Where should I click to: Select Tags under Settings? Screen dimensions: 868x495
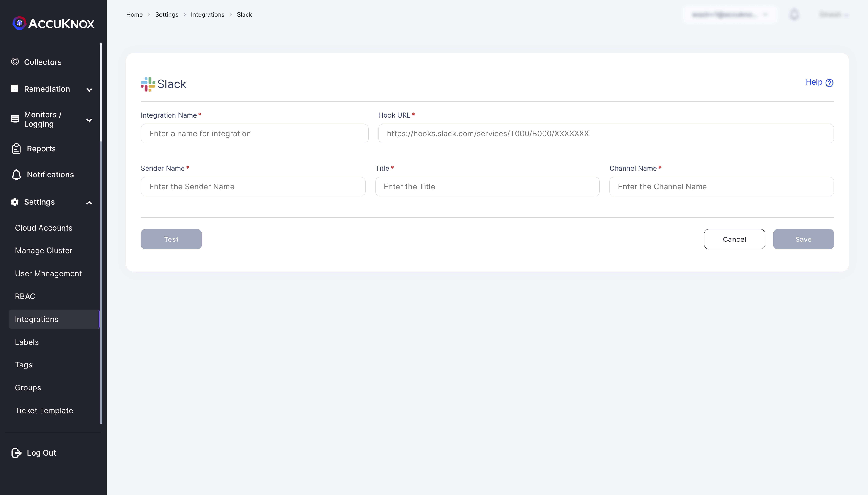click(24, 365)
